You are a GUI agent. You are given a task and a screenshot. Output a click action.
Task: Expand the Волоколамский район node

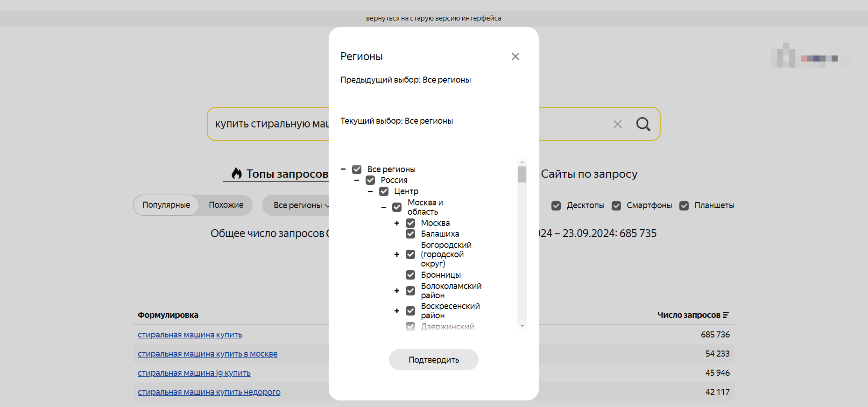point(397,291)
